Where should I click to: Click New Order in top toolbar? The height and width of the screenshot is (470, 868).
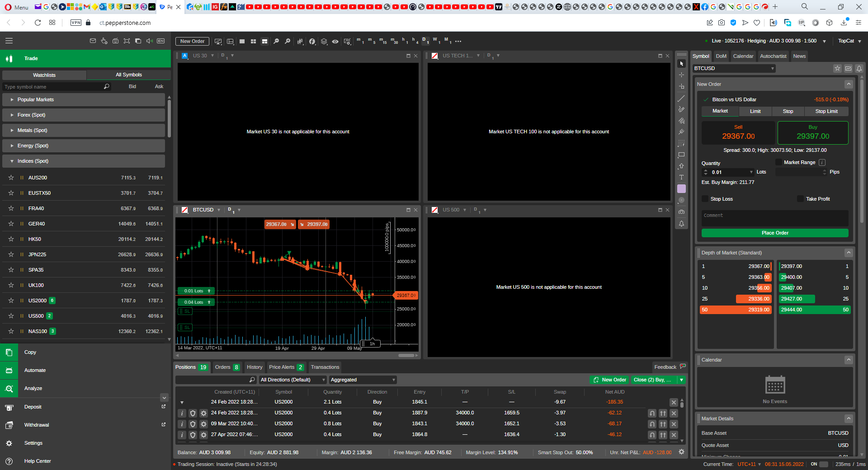[192, 41]
